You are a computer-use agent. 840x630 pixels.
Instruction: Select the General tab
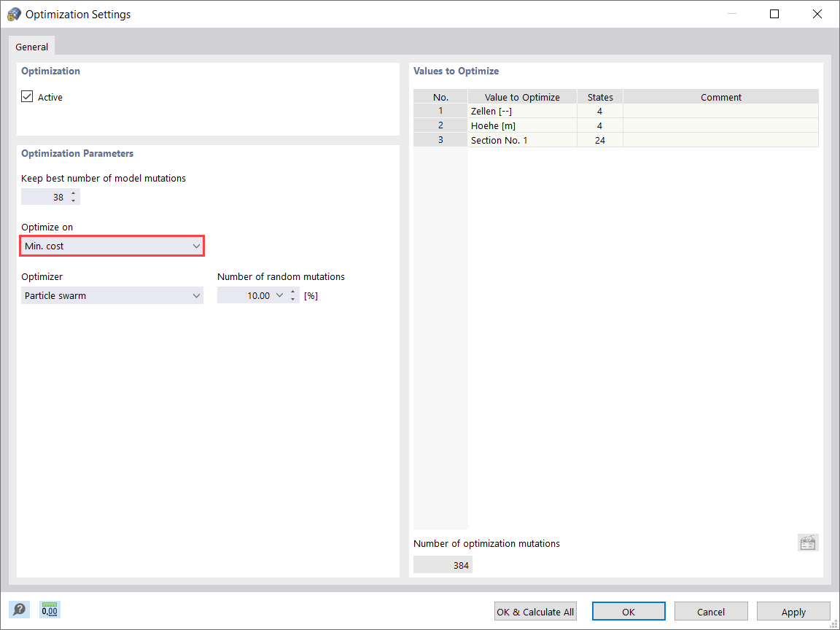click(31, 47)
